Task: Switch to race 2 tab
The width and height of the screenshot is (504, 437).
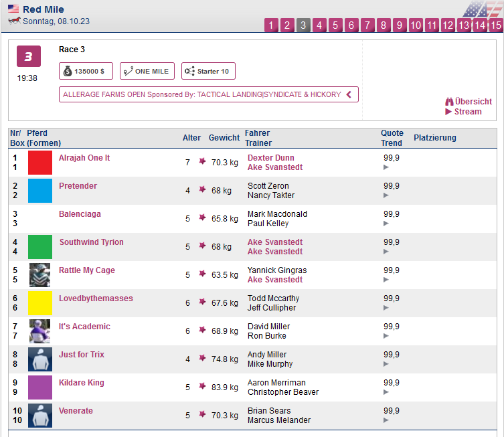Action: pos(287,25)
